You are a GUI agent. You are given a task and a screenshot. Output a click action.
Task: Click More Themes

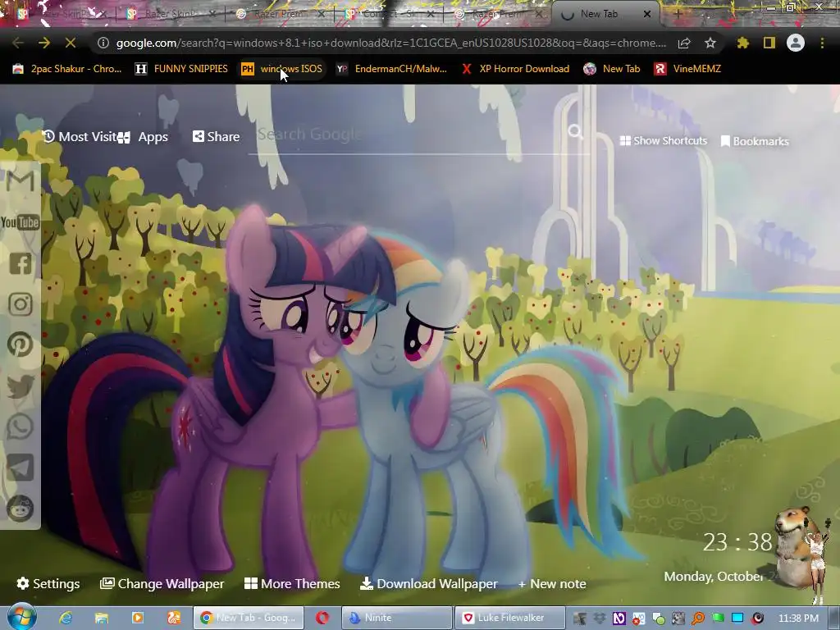pyautogui.click(x=292, y=583)
